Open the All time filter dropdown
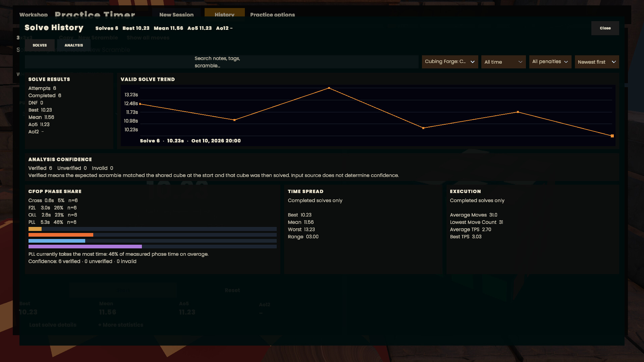This screenshot has height=362, width=644. click(503, 62)
